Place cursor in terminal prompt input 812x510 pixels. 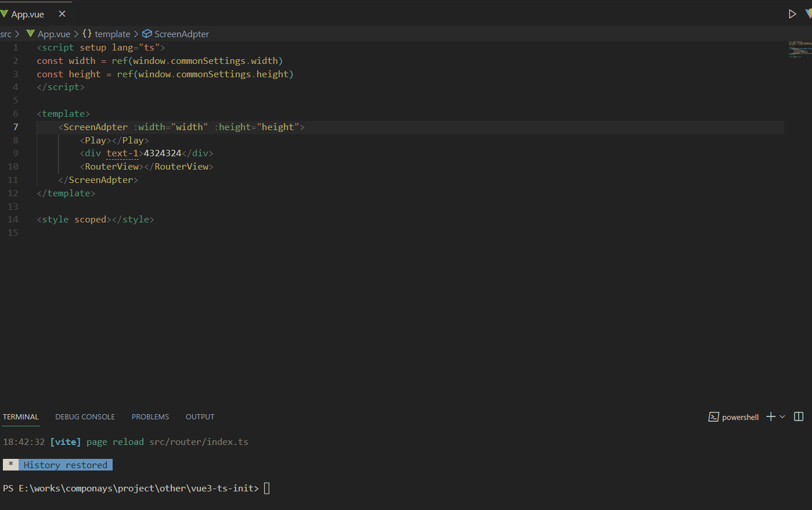[267, 488]
